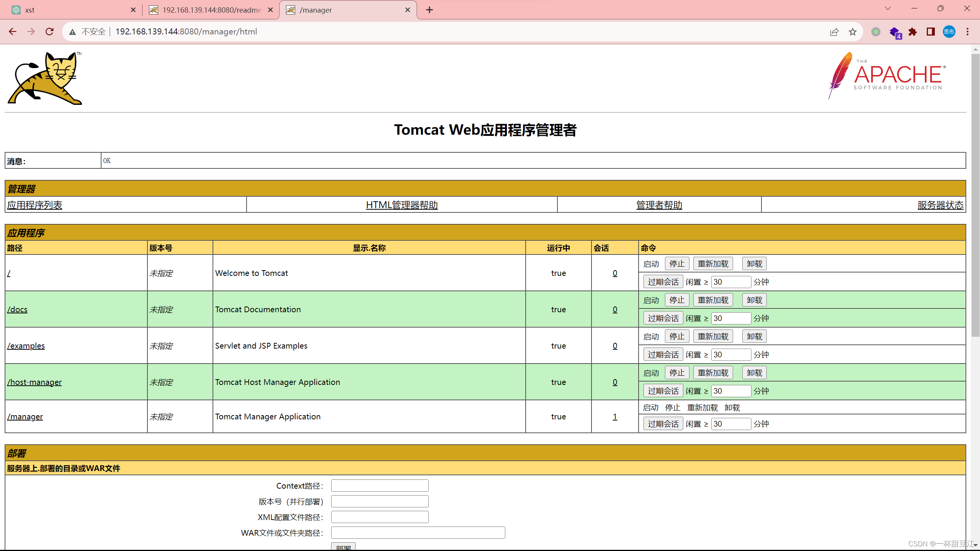Image resolution: width=980 pixels, height=551 pixels.
Task: Open the browser side panel icon
Action: point(931,32)
